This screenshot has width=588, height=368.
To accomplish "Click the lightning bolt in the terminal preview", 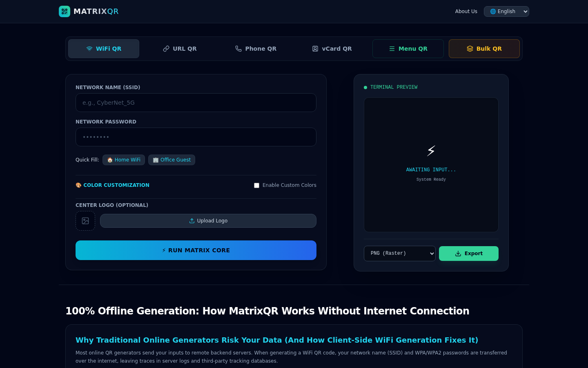I will tap(431, 151).
